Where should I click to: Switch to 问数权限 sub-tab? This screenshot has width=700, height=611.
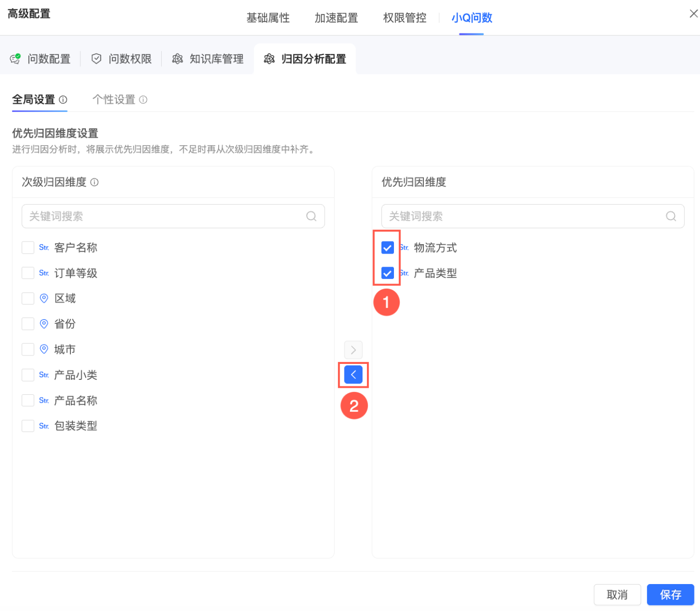click(121, 59)
